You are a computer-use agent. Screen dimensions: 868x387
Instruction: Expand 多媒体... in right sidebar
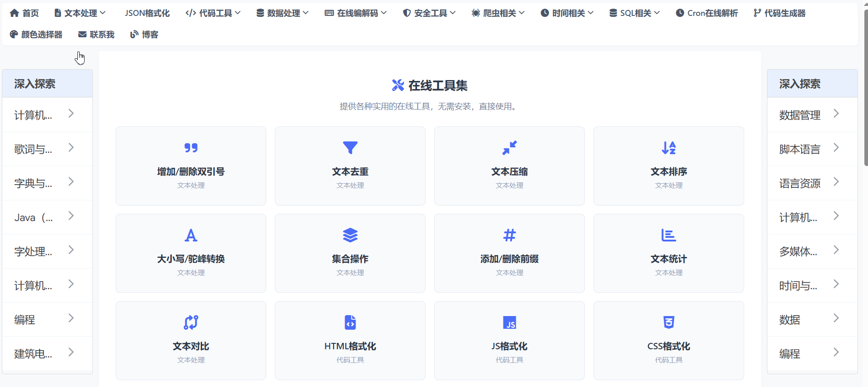point(812,251)
